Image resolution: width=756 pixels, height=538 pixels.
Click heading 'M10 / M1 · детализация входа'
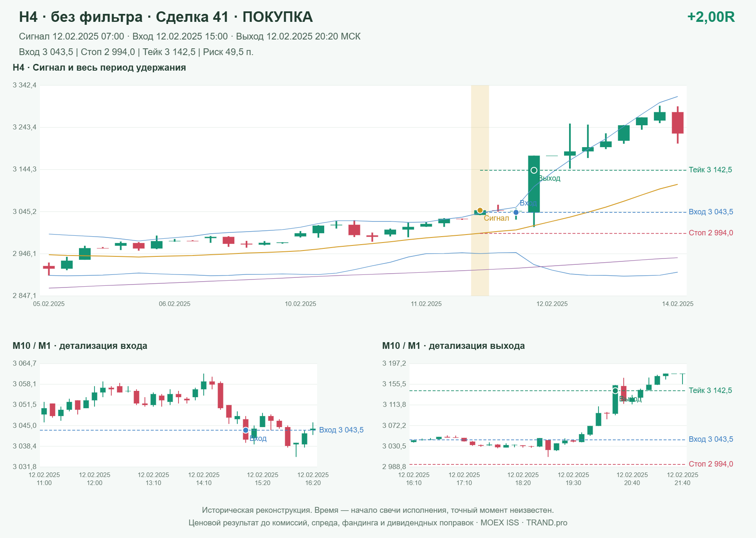coord(80,346)
